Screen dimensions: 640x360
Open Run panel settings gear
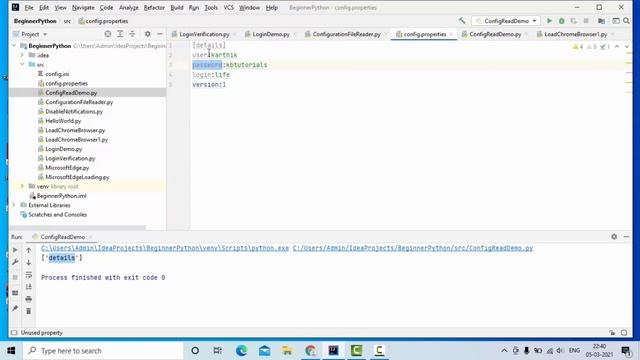click(x=614, y=237)
